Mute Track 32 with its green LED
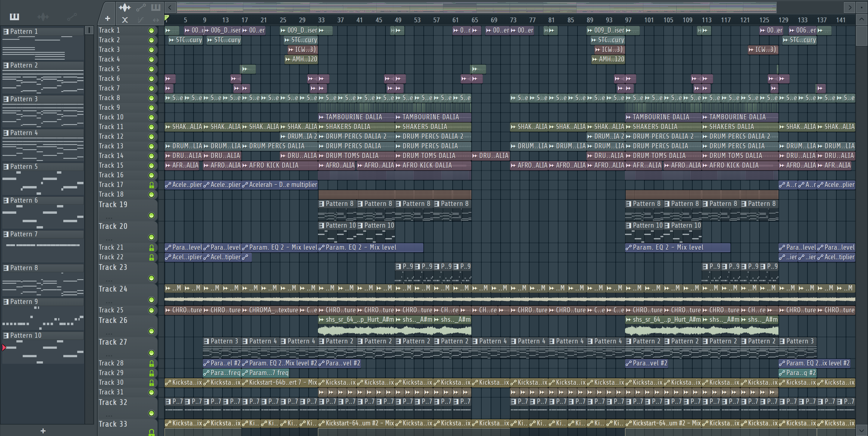 point(152,413)
